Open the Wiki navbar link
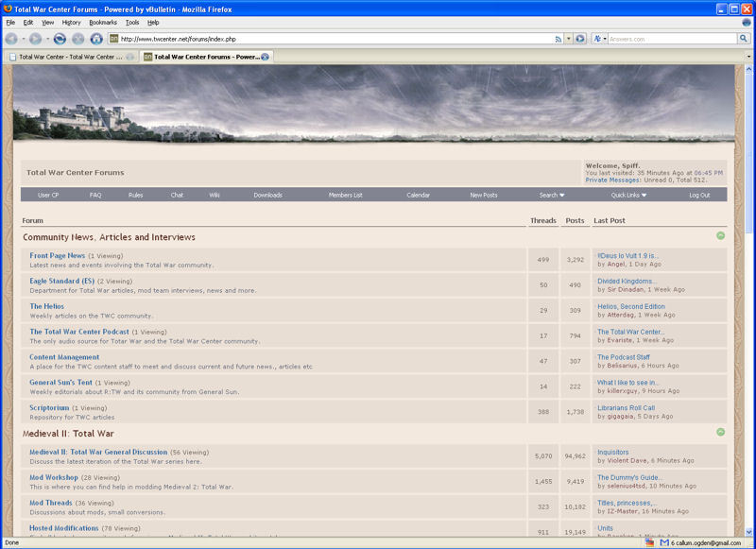 tap(215, 196)
